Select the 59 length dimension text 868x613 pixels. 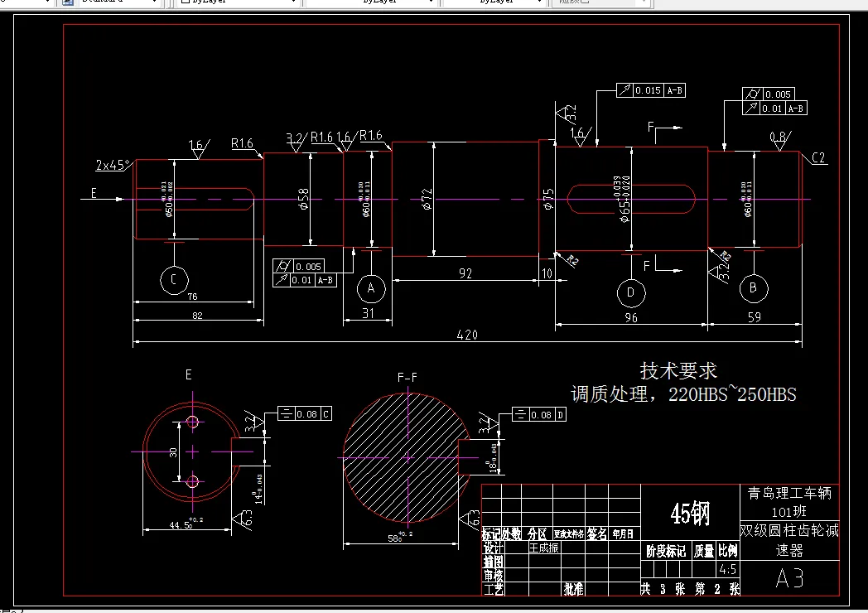(754, 317)
